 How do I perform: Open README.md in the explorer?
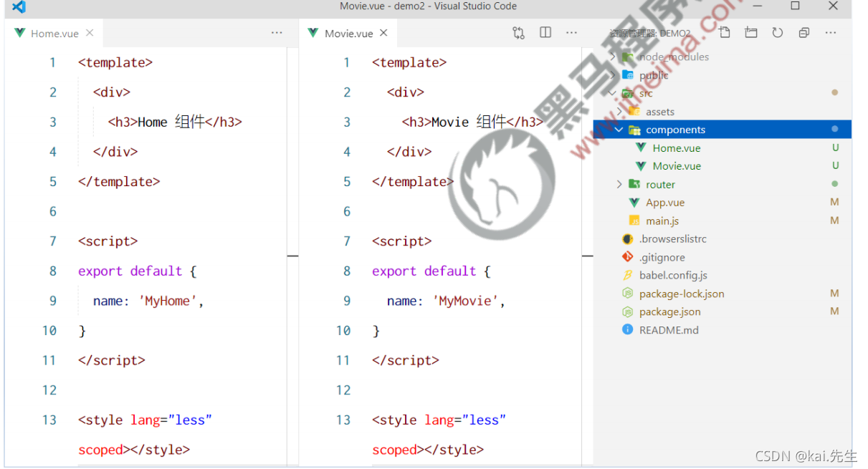(x=669, y=330)
